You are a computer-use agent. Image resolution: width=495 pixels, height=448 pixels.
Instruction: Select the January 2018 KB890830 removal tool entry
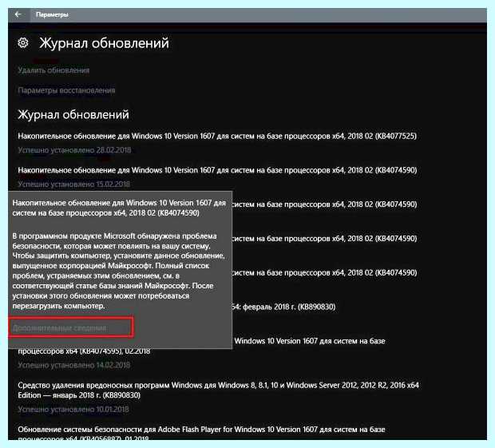click(219, 390)
